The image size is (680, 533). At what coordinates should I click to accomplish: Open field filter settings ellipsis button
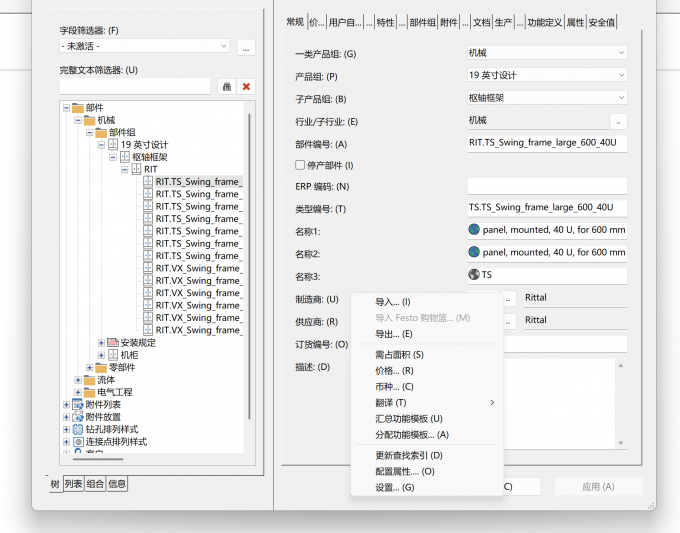[x=246, y=47]
